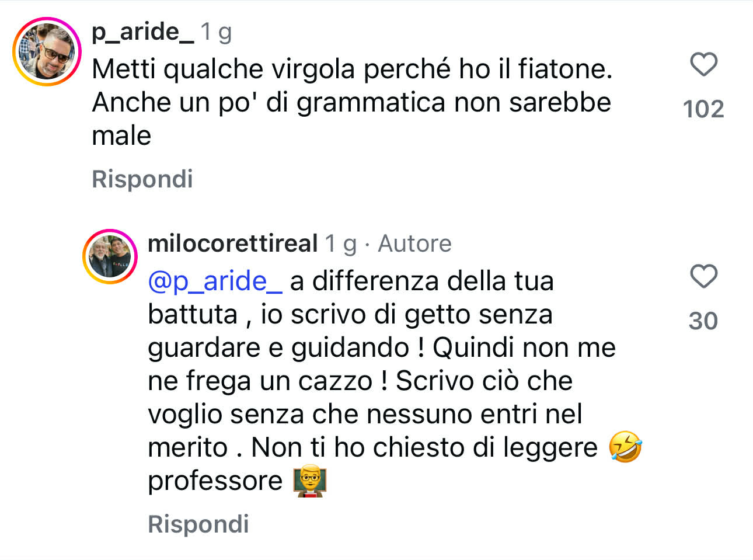Click the Autore label
Viewport: 753px width, 560px height.
pos(414,244)
